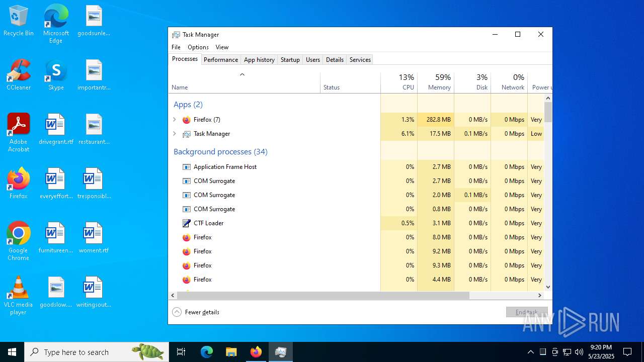Open the network icon in system tray
Viewport: 644px width, 362px height.
(567, 352)
